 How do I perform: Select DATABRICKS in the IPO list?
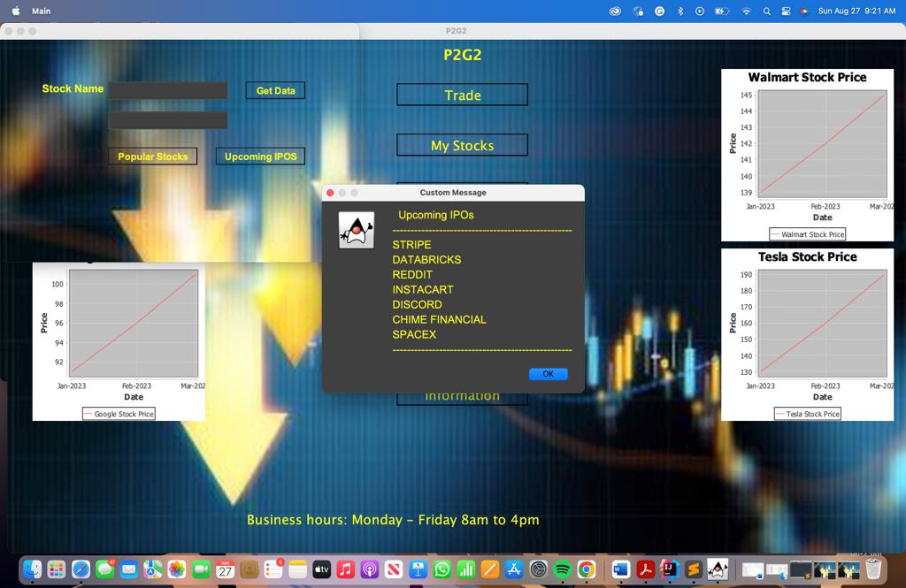click(x=426, y=260)
